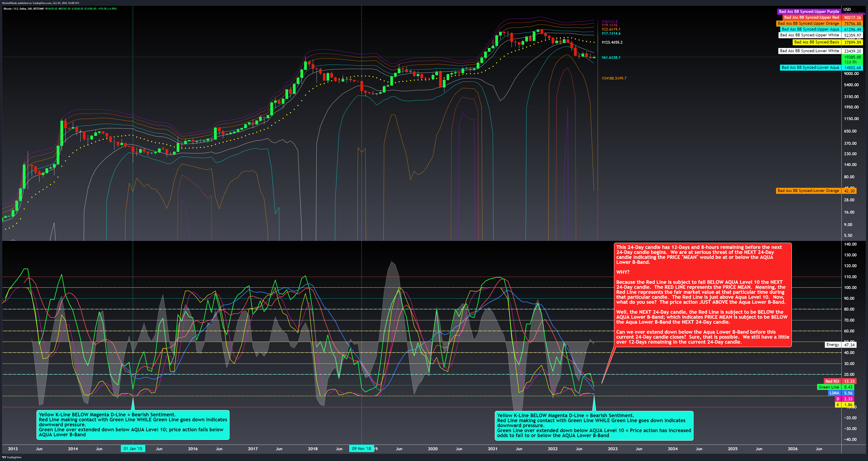Screen dimensions: 868x461
Task: Select the right cyan 'Price action has increased odds' callout
Action: [x=594, y=426]
